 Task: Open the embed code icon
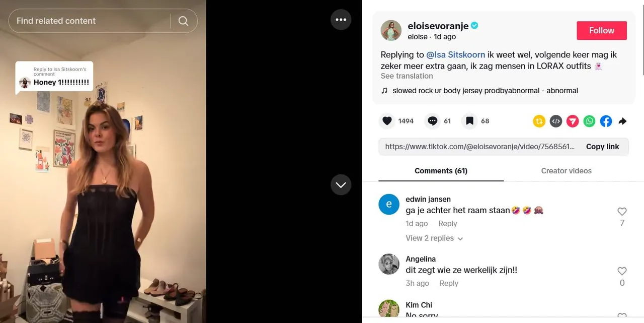[555, 121]
